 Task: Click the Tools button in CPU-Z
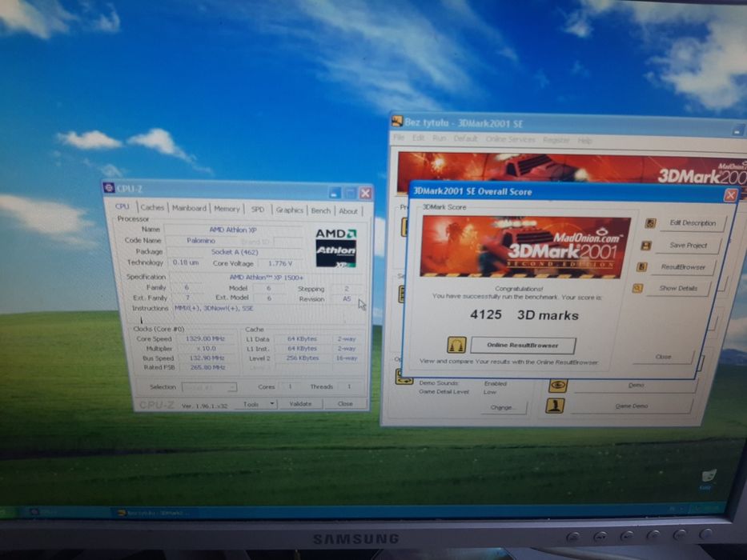[251, 404]
